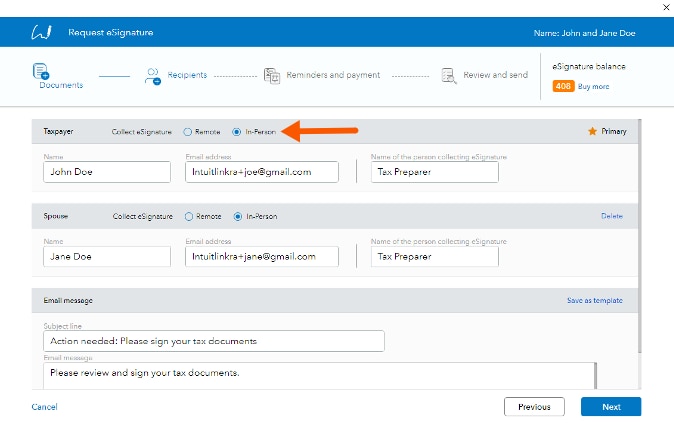Click the Cancel link
674x423 pixels.
click(44, 407)
